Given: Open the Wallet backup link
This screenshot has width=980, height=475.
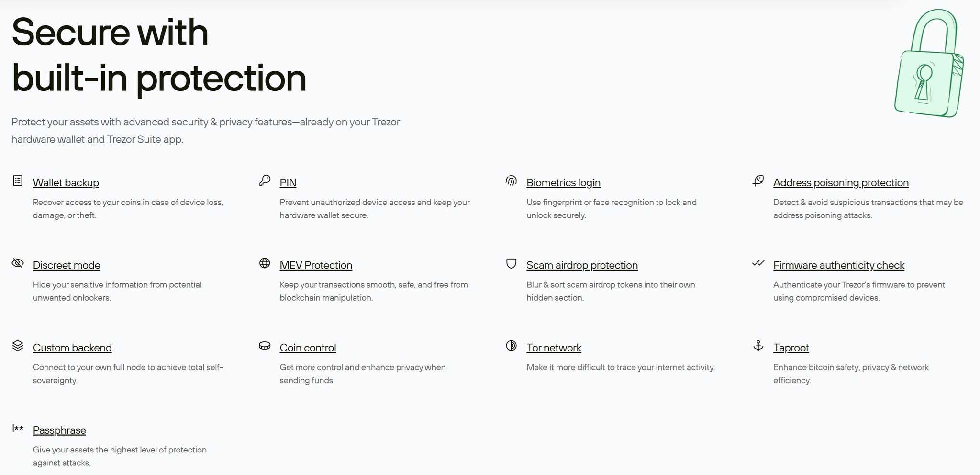Looking at the screenshot, I should pos(66,183).
